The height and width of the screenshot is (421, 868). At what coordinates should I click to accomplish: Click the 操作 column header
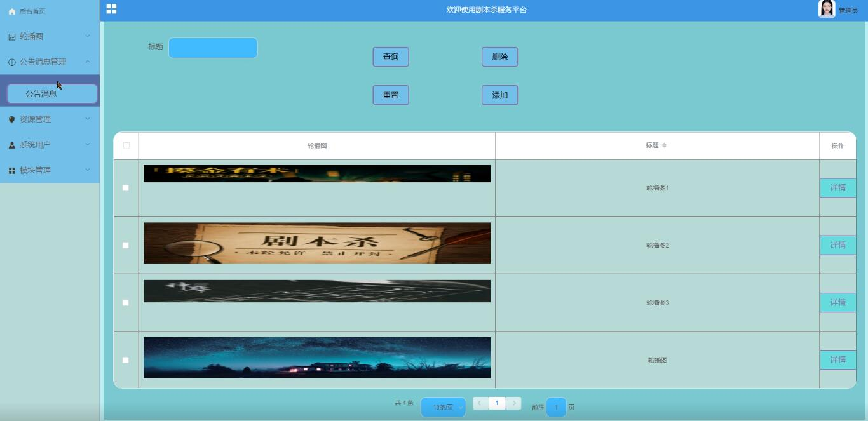point(837,145)
